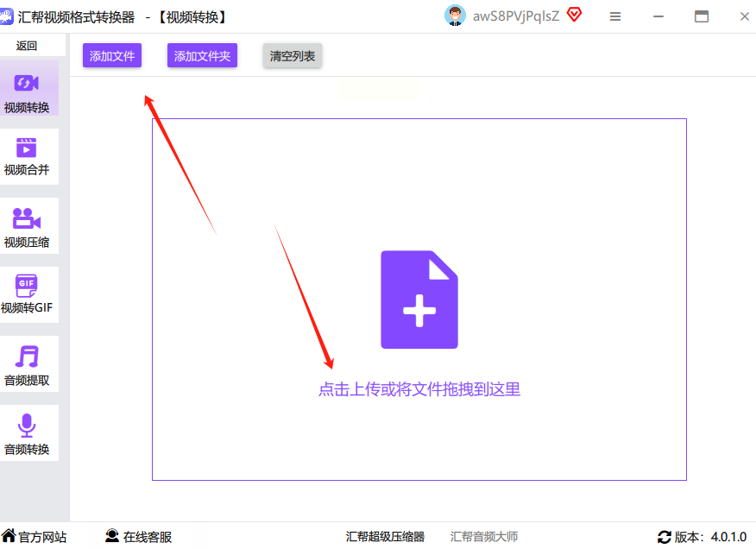Screen dimensions: 756x549
Task: Click the home icon beside 官方网站
Action: [x=8, y=535]
